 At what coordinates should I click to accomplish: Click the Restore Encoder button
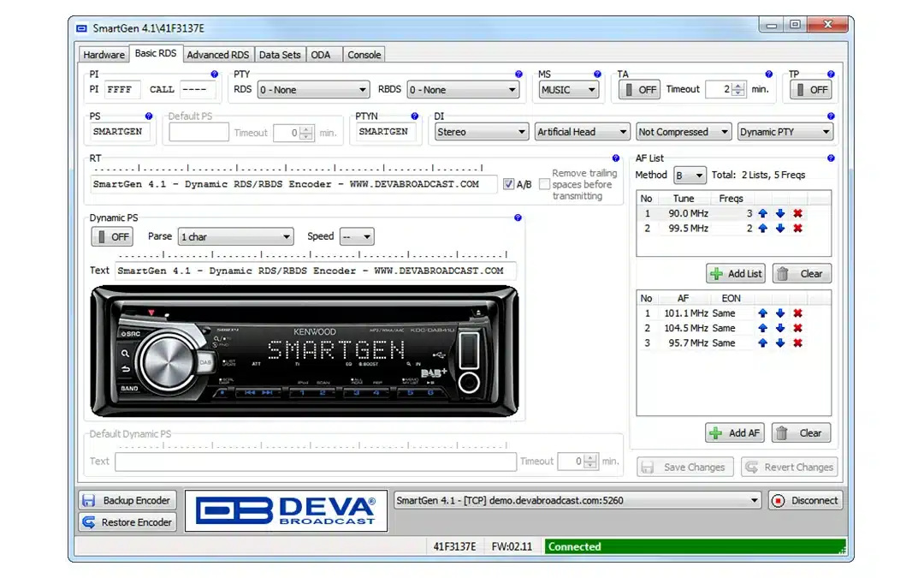[127, 522]
